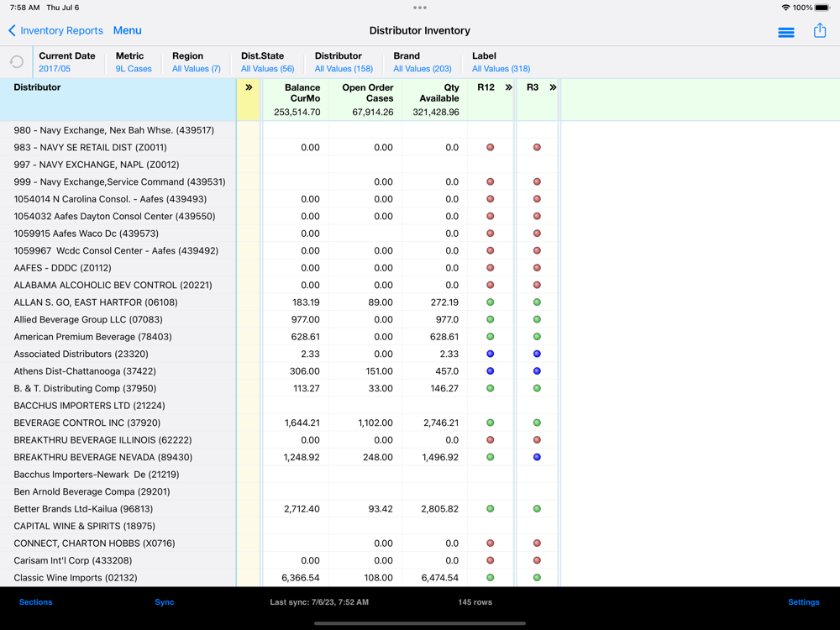The width and height of the screenshot is (840, 630).
Task: Select row 1059967 Wcdc Consol Center - Aafes
Action: pyautogui.click(x=118, y=250)
